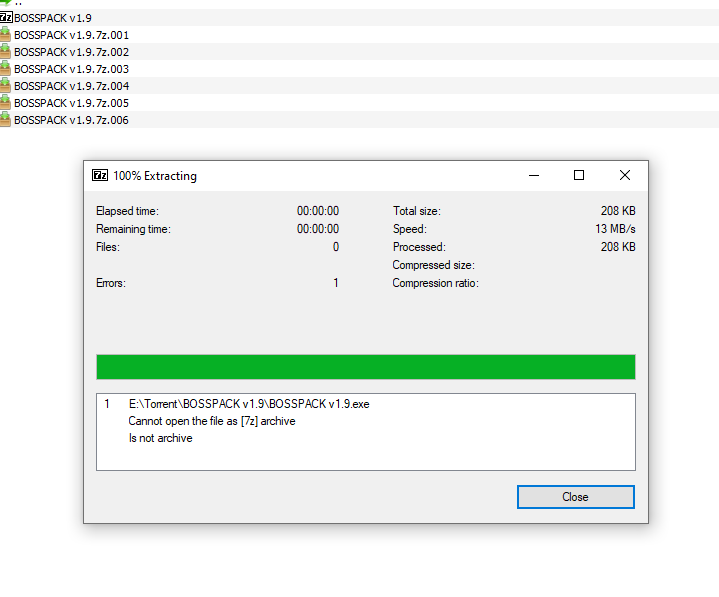This screenshot has height=597, width=719.
Task: Click the Speed value 13 MB/s
Action: tap(615, 229)
